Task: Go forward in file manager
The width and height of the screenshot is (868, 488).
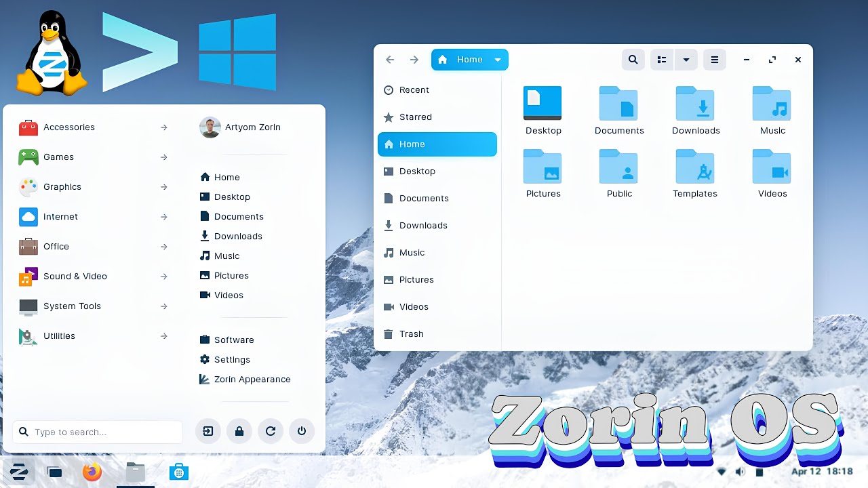Action: pos(414,60)
